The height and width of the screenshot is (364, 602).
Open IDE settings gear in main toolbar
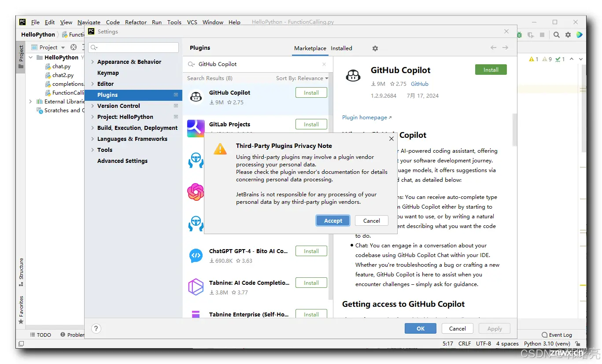(x=568, y=35)
